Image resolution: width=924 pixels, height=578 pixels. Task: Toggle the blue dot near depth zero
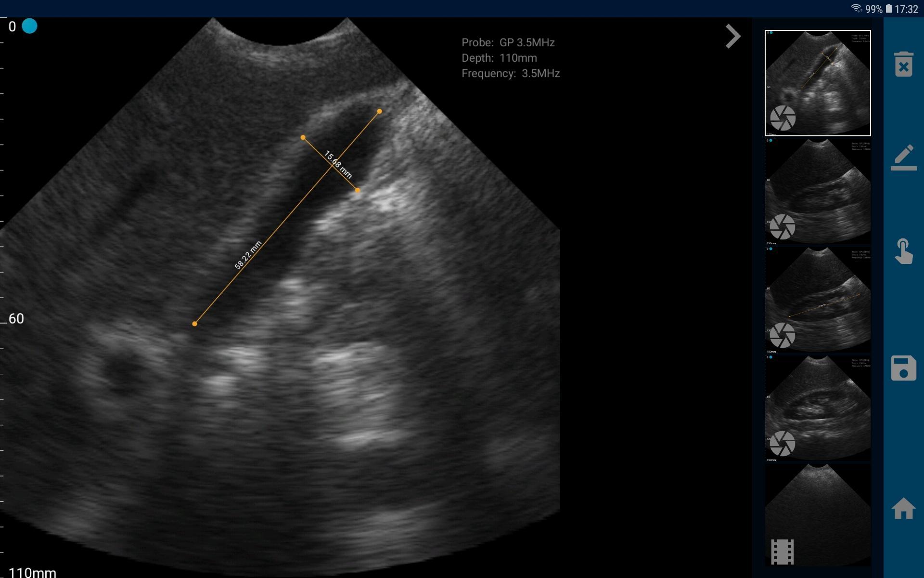(29, 26)
